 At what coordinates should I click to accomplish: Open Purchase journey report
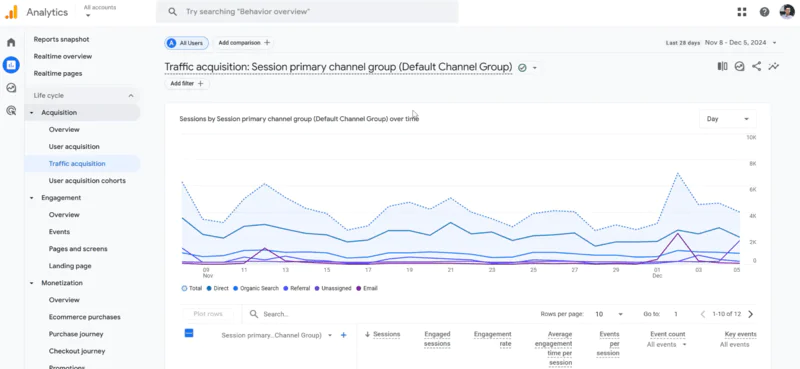pyautogui.click(x=76, y=334)
